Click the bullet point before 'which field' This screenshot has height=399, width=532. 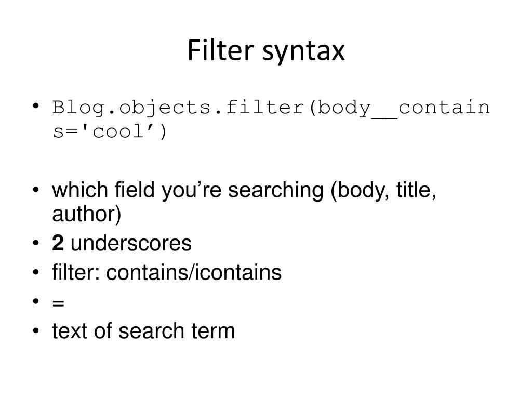pyautogui.click(x=36, y=190)
